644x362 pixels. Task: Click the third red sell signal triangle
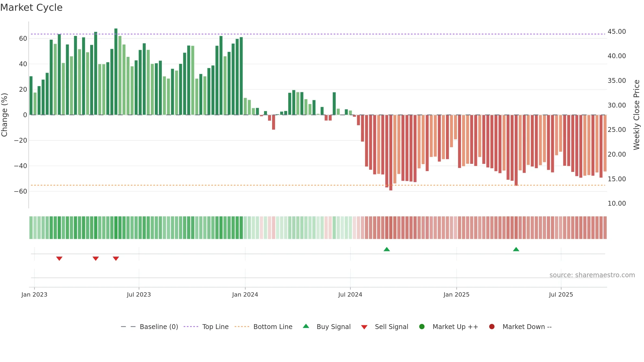point(116,258)
